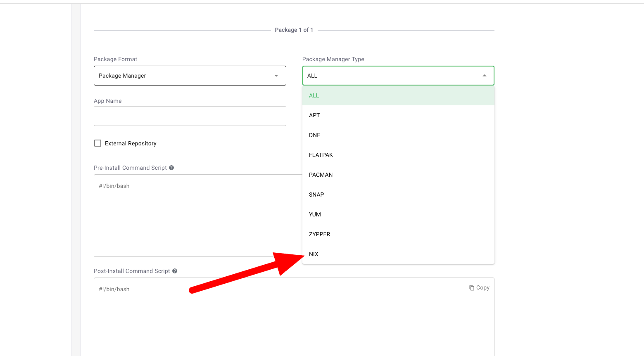
Task: Click the 'External Repository' label text
Action: coord(131,143)
